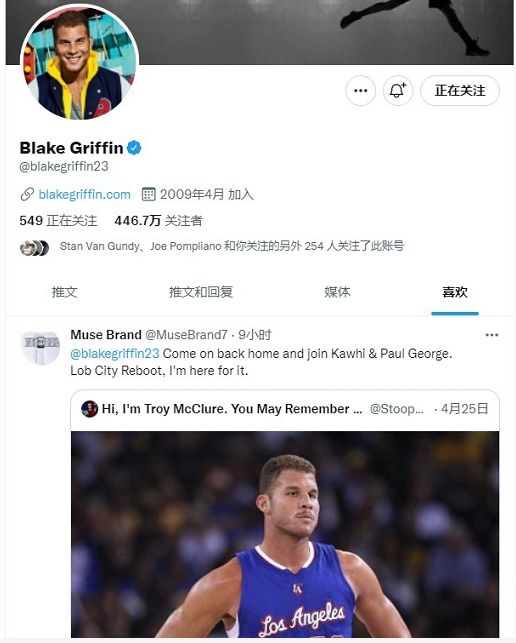Click the Muse Brand avatar
This screenshot has width=516, height=643.
point(40,348)
